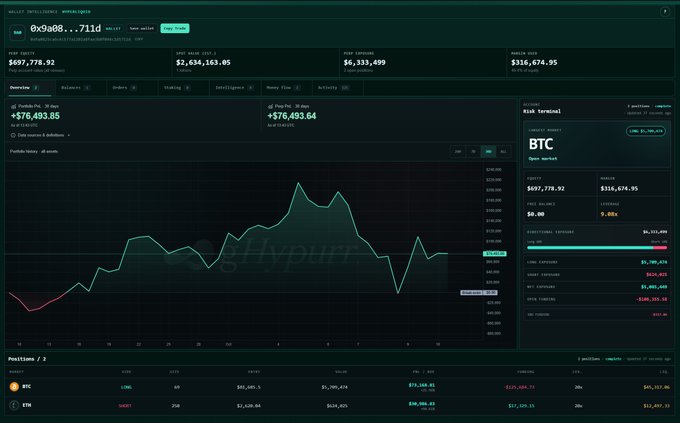Click the current value marker on chart axis

[494, 254]
